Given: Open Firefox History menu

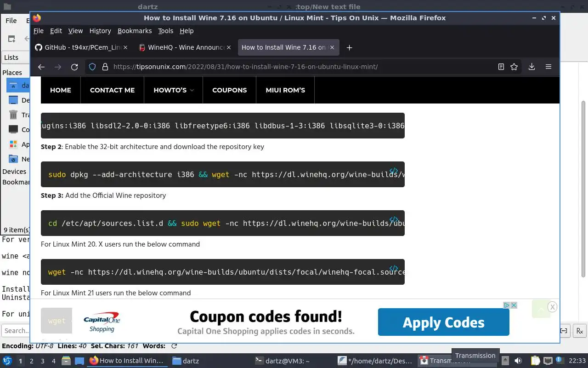Looking at the screenshot, I should [100, 31].
